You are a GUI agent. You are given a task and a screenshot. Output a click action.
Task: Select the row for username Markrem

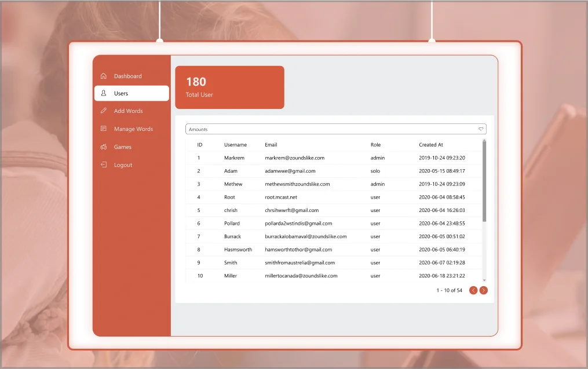click(x=234, y=158)
